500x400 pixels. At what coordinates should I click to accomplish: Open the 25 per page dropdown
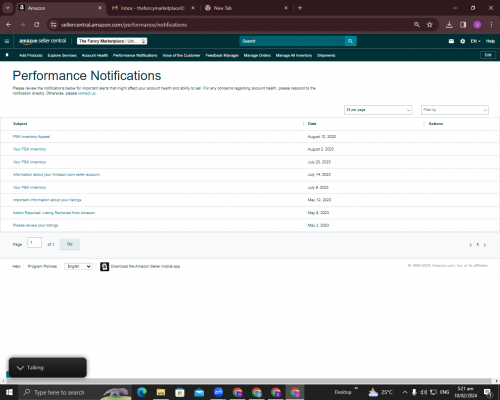pos(378,110)
